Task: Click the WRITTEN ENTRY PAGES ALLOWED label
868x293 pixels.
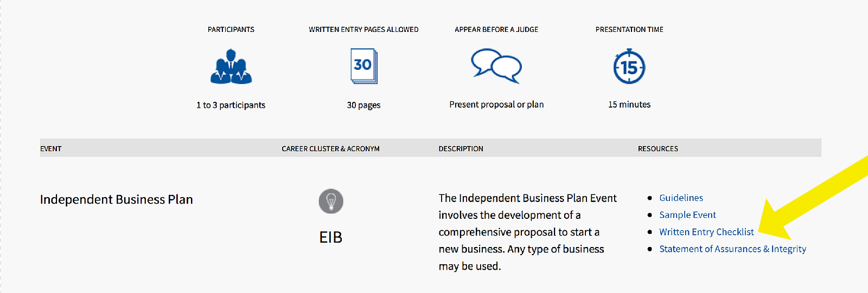Action: (x=363, y=29)
